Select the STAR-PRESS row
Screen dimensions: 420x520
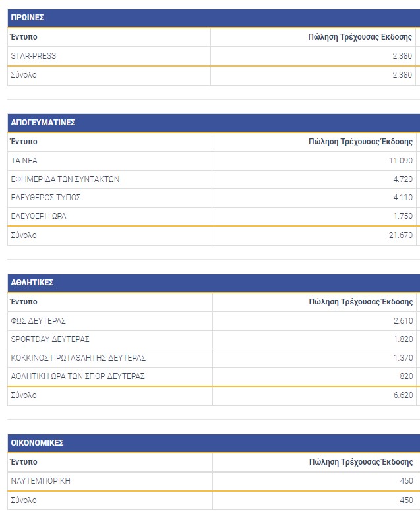click(214, 56)
